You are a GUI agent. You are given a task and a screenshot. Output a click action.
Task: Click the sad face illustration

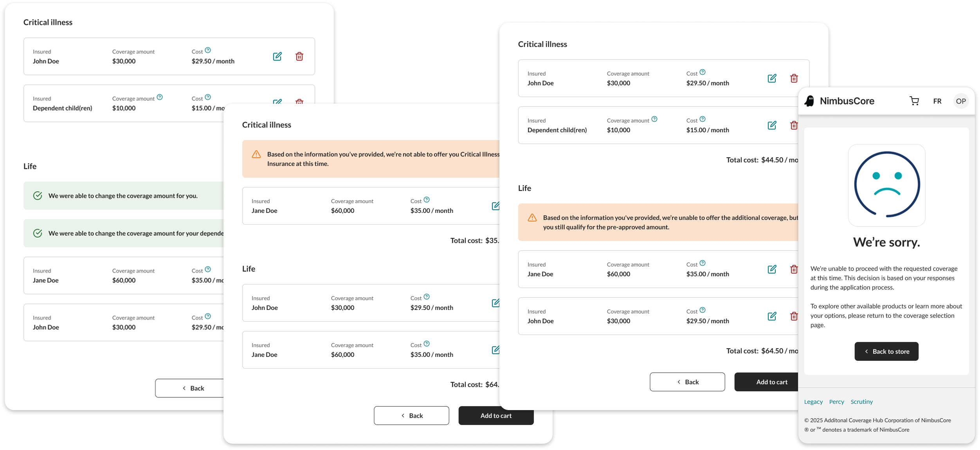point(886,185)
